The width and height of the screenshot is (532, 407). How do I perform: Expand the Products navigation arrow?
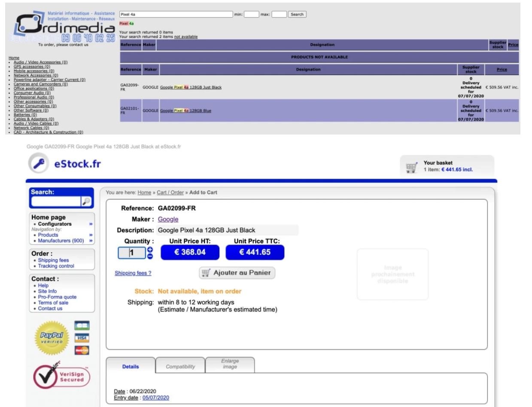pos(91,235)
